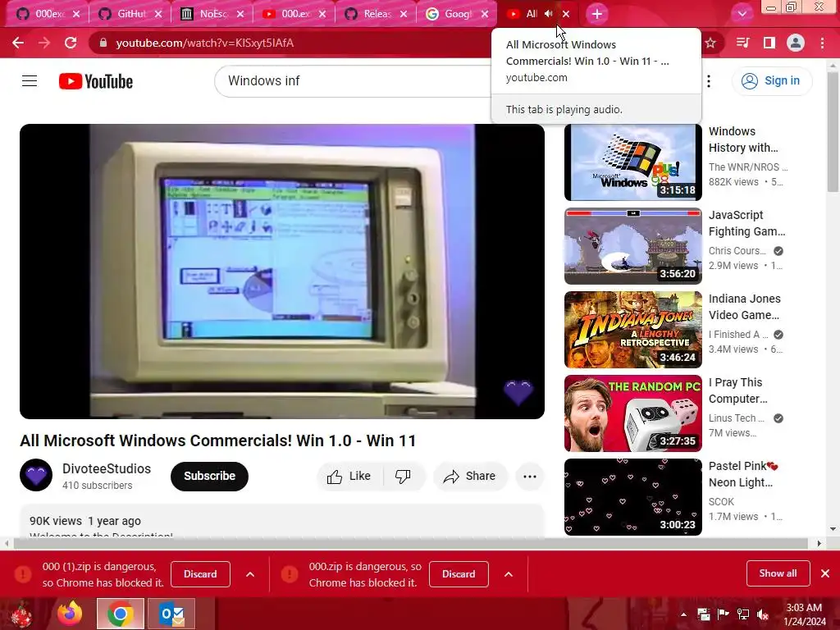Screen dimensions: 840x630
Task: Open a new tab with plus button
Action: tap(597, 14)
